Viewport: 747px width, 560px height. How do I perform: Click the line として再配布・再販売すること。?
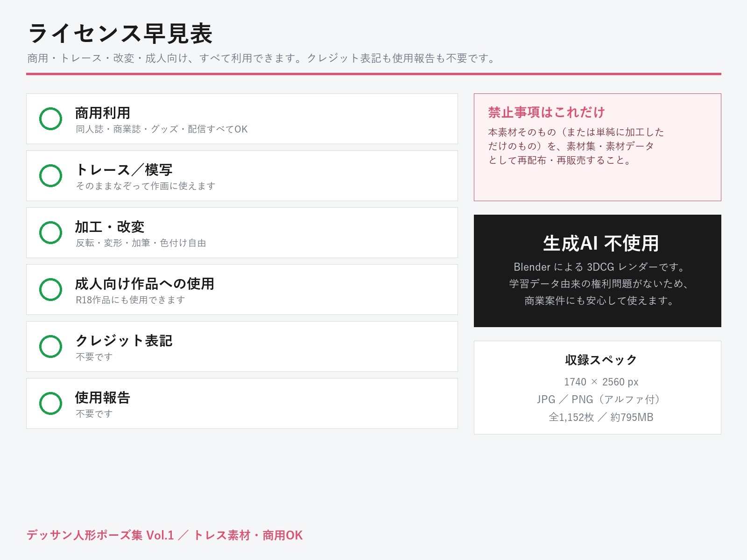coord(560,160)
